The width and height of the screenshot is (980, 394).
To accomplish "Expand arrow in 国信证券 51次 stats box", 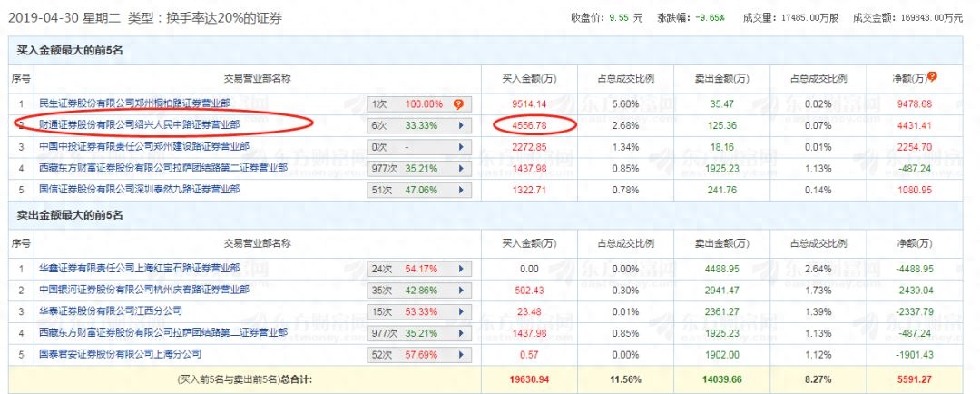I will point(461,189).
